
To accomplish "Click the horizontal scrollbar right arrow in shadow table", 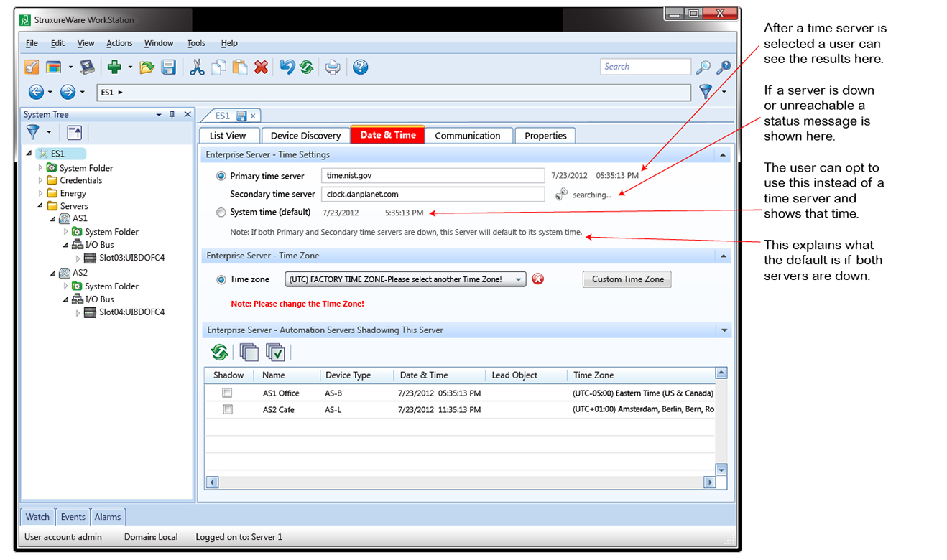I will pyautogui.click(x=709, y=482).
